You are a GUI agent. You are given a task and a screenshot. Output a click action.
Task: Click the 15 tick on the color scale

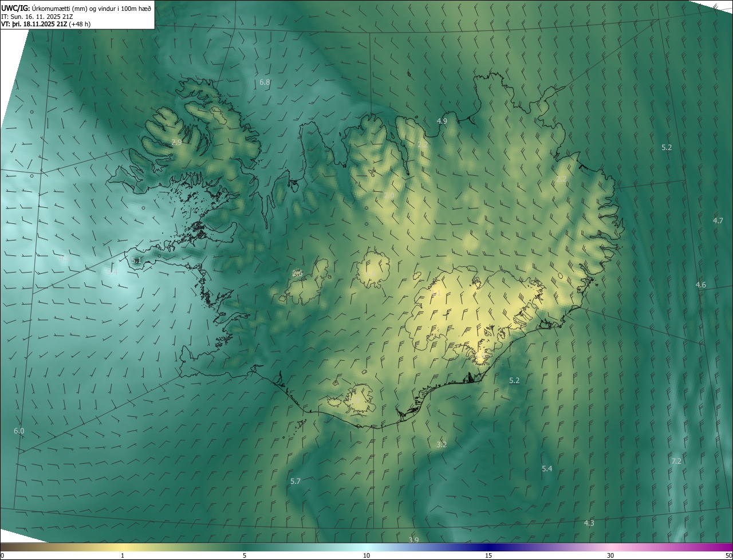488,555
